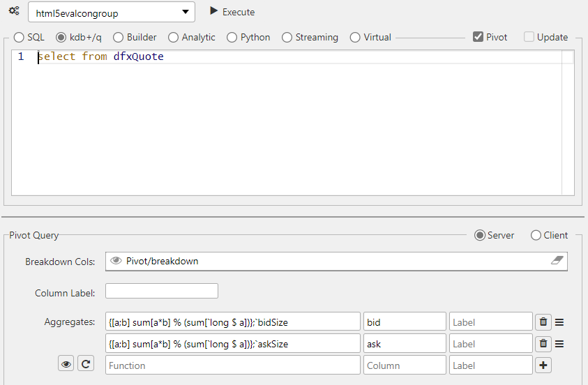Add new aggregate with plus button
Viewport: 588px width, 385px height.
pyautogui.click(x=543, y=365)
